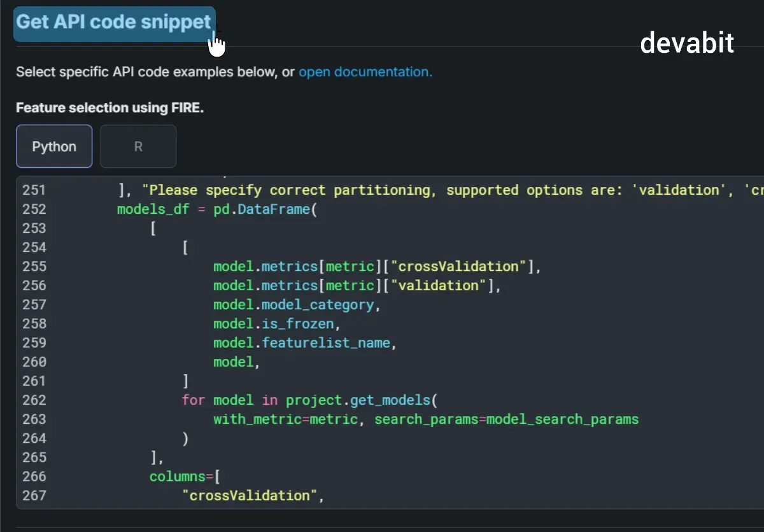
Task: Click the 'Get API code snippet' heading
Action: [113, 22]
